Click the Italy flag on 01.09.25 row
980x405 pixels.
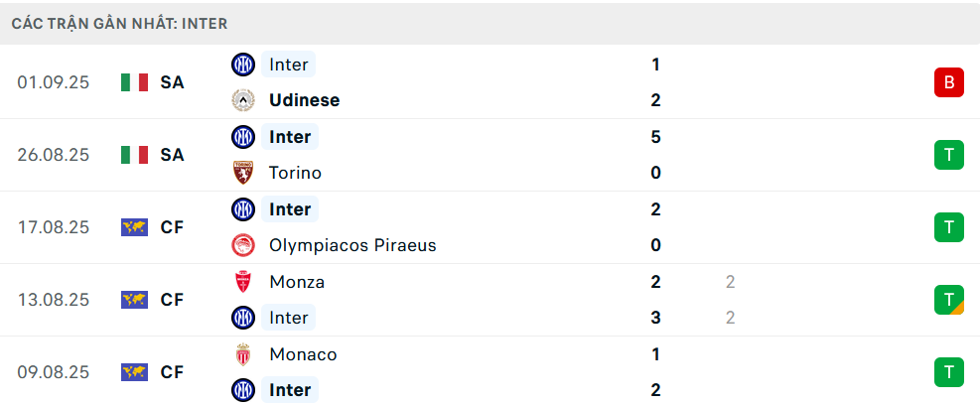point(134,82)
